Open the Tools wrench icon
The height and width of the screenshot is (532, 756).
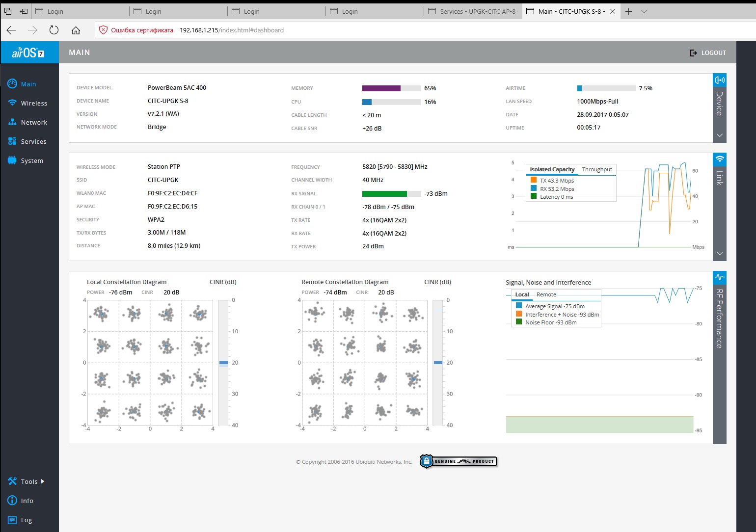click(12, 481)
